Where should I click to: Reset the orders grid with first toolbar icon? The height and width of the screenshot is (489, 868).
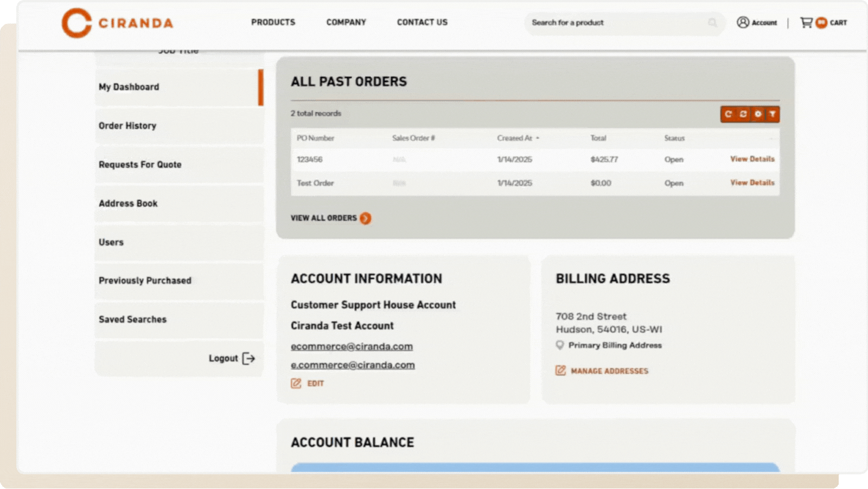pos(728,114)
